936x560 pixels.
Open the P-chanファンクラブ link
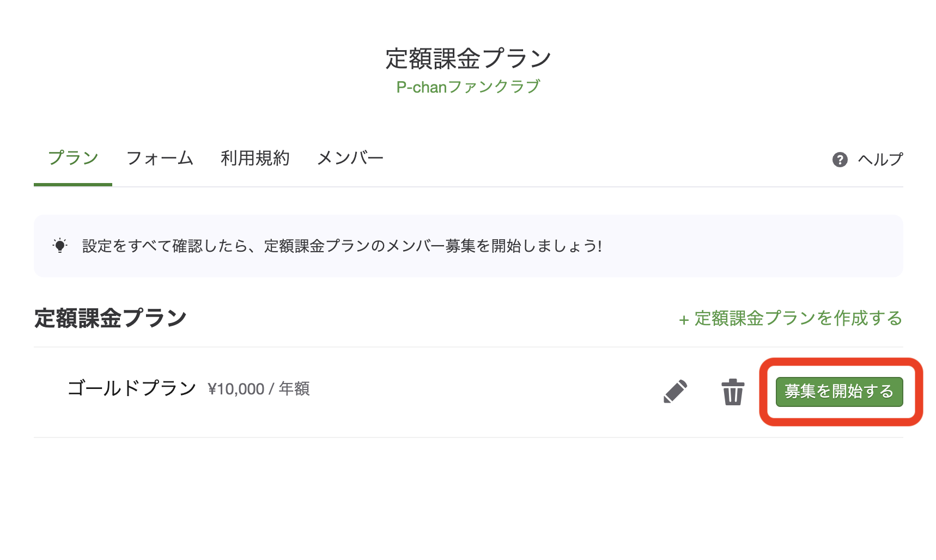[x=468, y=87]
